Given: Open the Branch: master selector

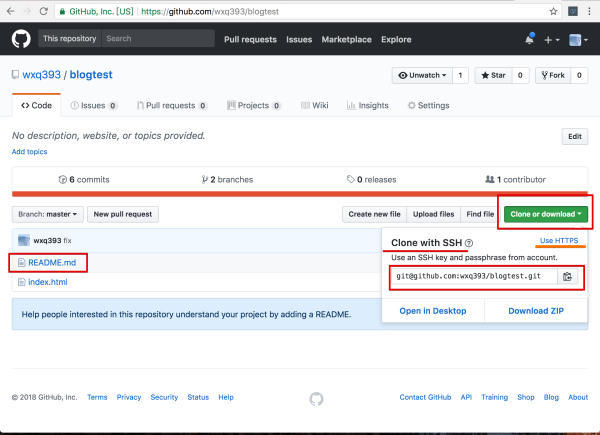Looking at the screenshot, I should [47, 214].
